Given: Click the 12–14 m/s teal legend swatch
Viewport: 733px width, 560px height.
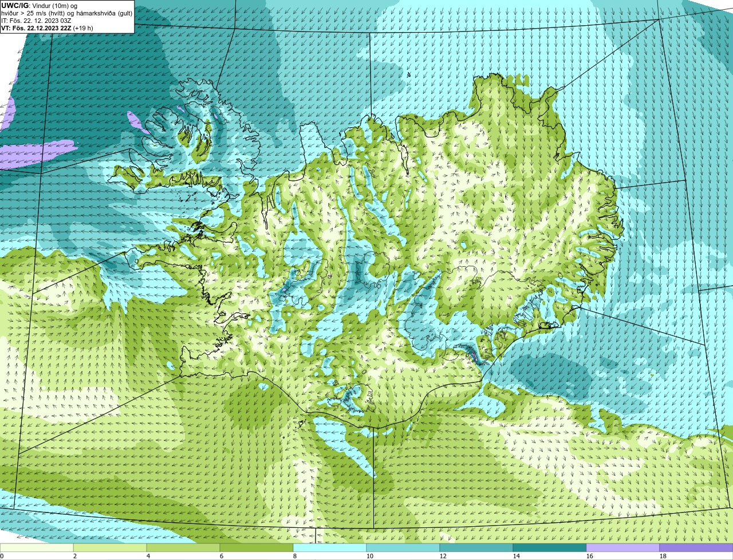Looking at the screenshot, I should coord(476,548).
